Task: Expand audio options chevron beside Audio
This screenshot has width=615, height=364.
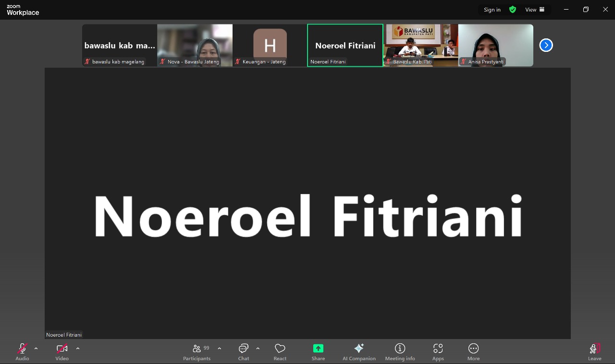Action: click(36, 349)
